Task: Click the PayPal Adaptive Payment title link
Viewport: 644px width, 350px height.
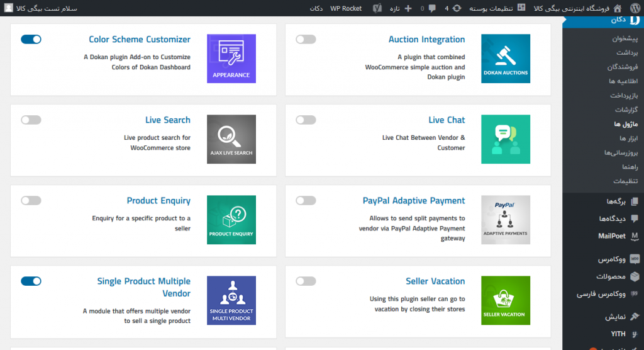Action: [414, 201]
